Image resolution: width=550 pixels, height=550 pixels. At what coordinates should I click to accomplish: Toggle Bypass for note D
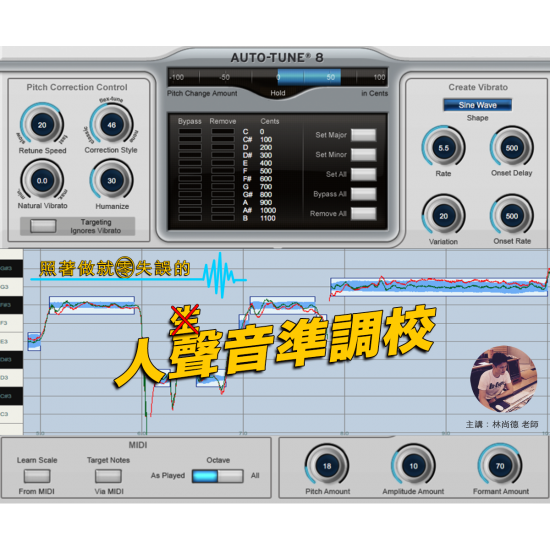190,147
